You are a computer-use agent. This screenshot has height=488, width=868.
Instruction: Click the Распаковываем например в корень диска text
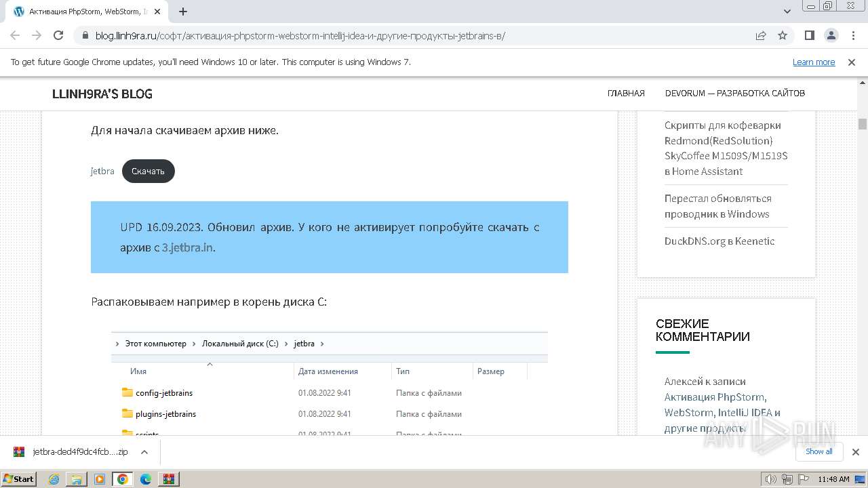tap(209, 302)
